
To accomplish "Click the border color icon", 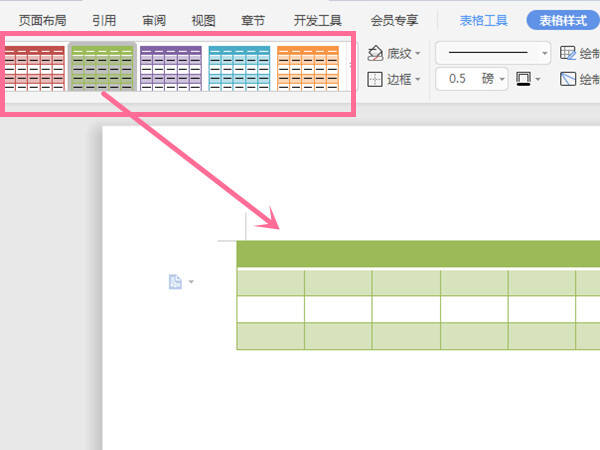I will pyautogui.click(x=523, y=79).
